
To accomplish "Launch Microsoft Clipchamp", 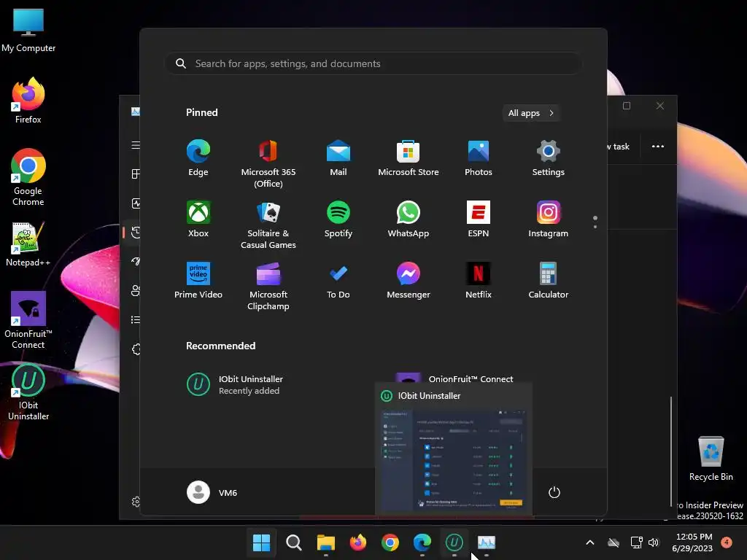I will pos(268,286).
